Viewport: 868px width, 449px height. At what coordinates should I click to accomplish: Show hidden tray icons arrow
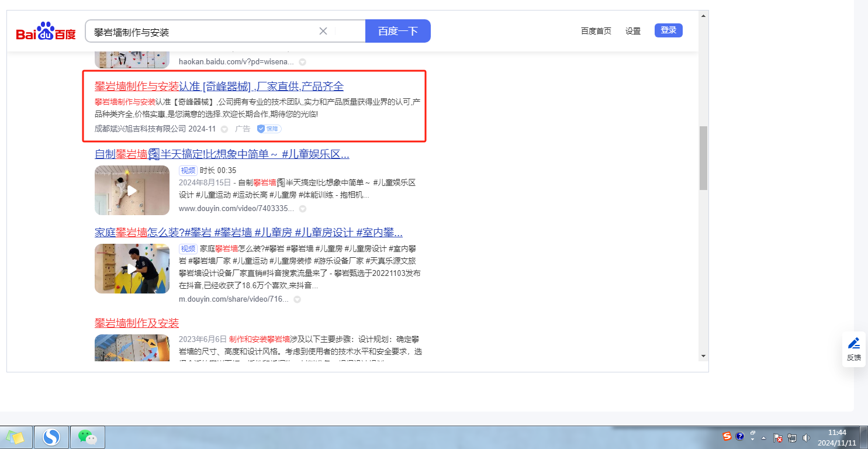click(763, 437)
